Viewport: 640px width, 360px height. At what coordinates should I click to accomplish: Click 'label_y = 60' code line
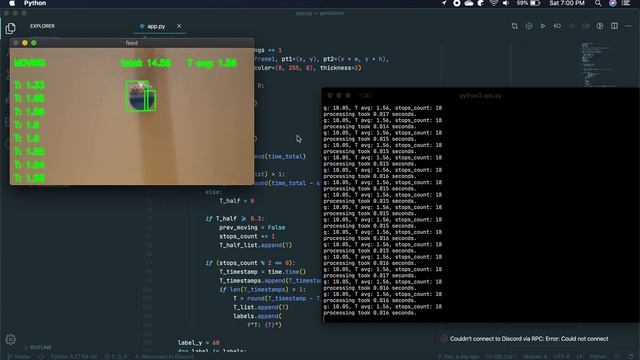[x=199, y=343]
